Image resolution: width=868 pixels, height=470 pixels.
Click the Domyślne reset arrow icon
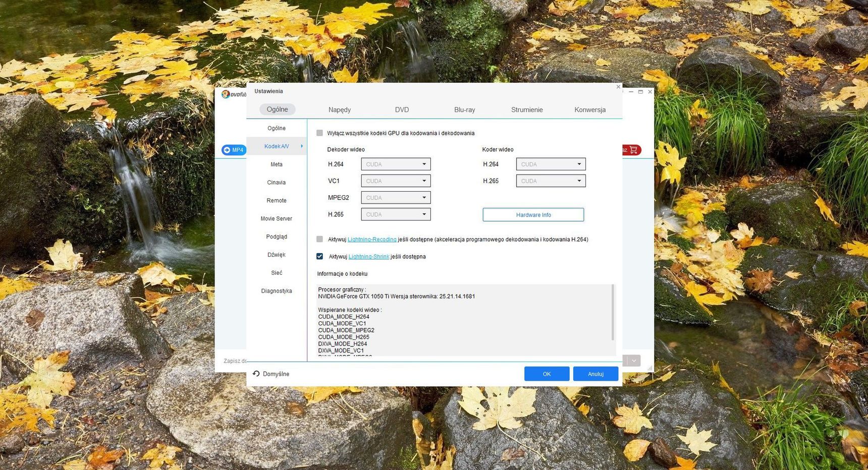tap(256, 374)
